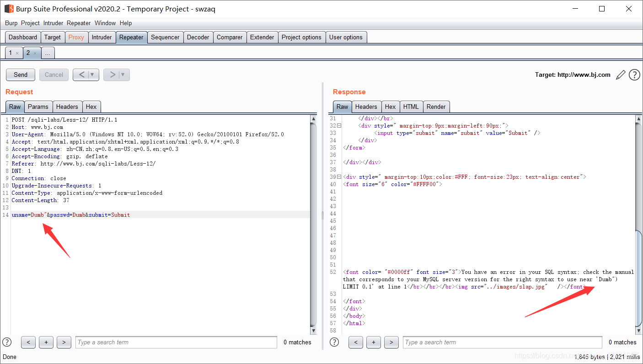Show response Render view

coord(436,107)
